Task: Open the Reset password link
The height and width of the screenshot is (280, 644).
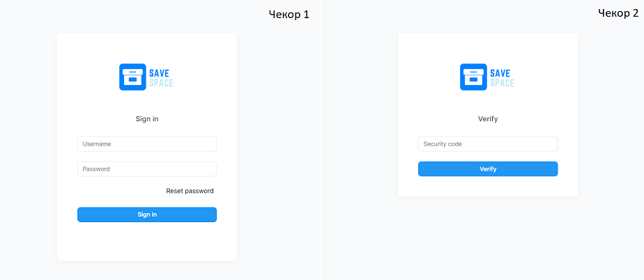Action: tap(190, 191)
